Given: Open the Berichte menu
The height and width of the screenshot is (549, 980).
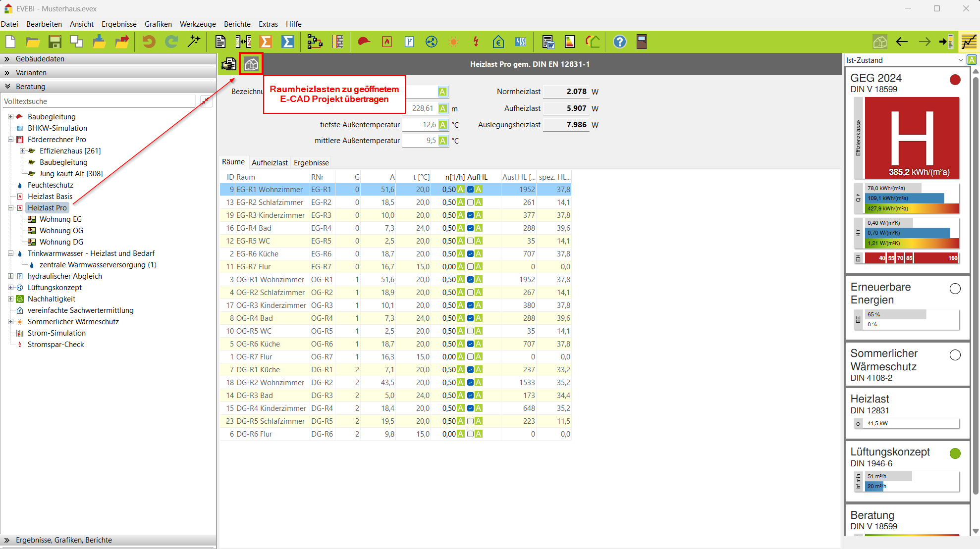Looking at the screenshot, I should [237, 24].
